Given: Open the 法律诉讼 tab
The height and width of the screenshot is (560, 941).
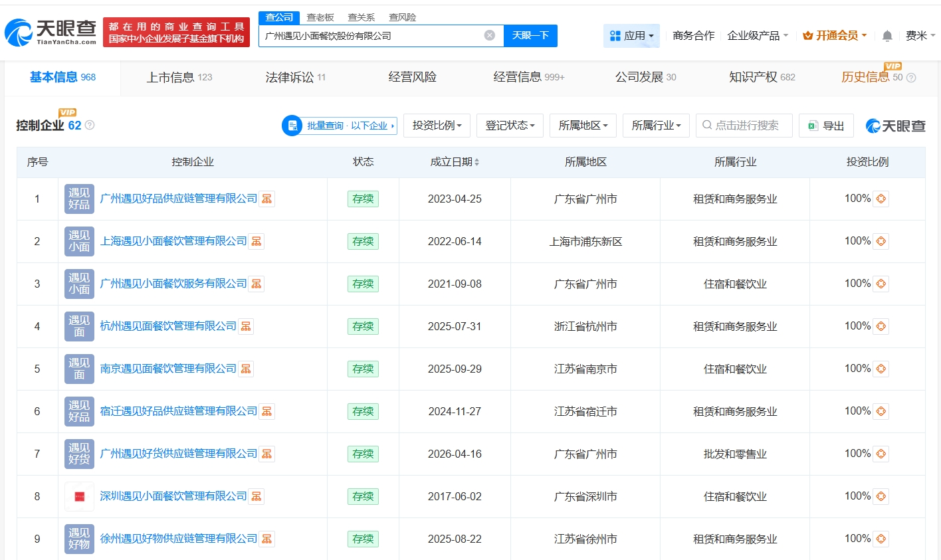Looking at the screenshot, I should 296,78.
